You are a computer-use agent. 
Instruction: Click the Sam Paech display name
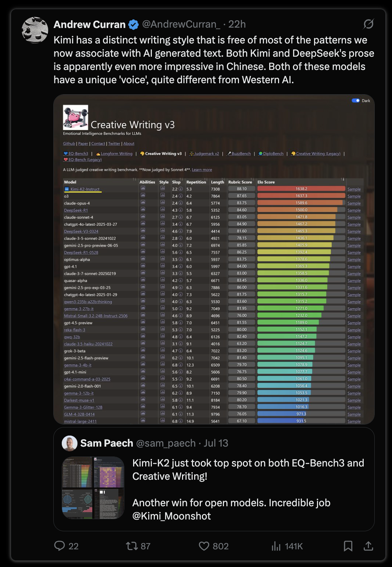point(107,443)
